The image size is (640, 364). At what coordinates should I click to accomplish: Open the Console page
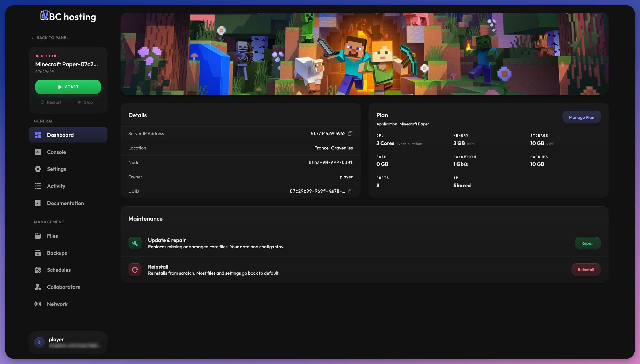tap(68, 152)
